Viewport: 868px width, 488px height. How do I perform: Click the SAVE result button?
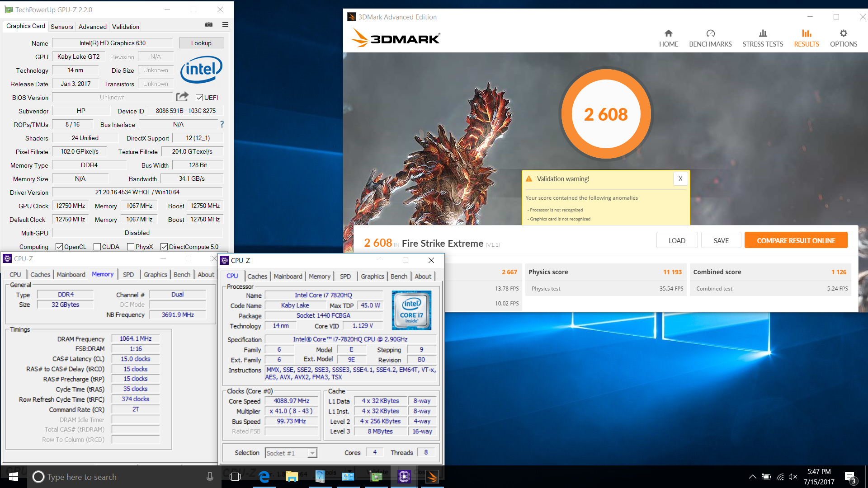(721, 240)
